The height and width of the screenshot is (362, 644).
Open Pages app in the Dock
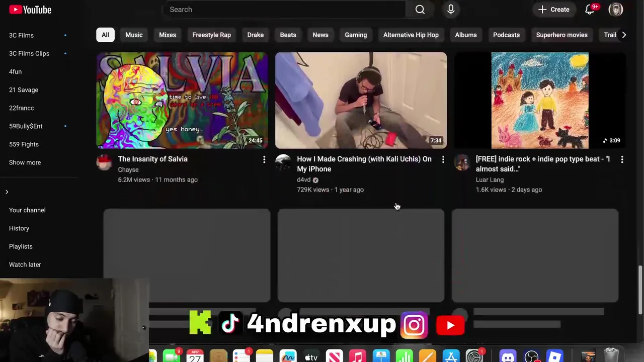click(427, 356)
